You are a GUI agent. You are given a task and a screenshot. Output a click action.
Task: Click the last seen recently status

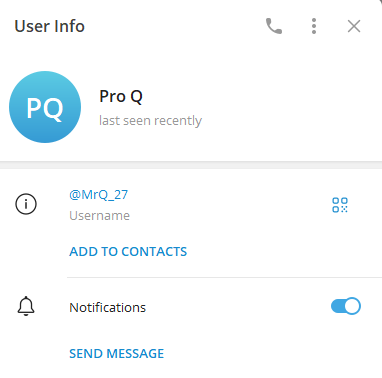click(150, 120)
